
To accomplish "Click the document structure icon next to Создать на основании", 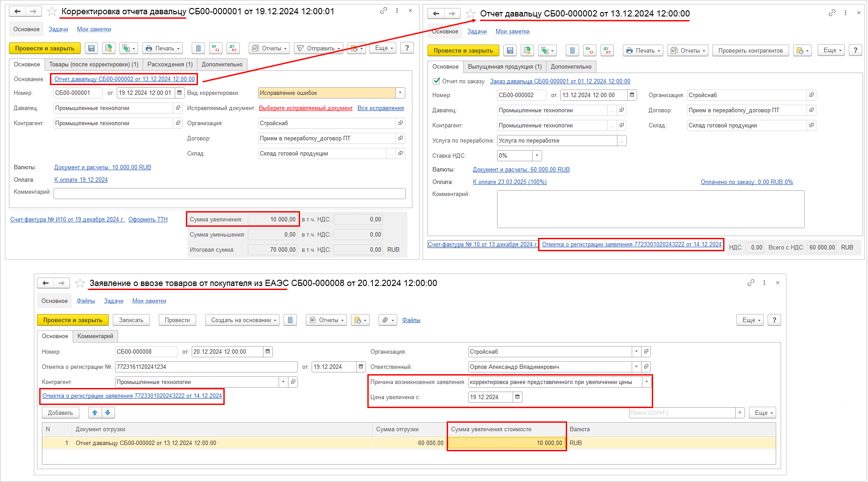I will coord(290,320).
